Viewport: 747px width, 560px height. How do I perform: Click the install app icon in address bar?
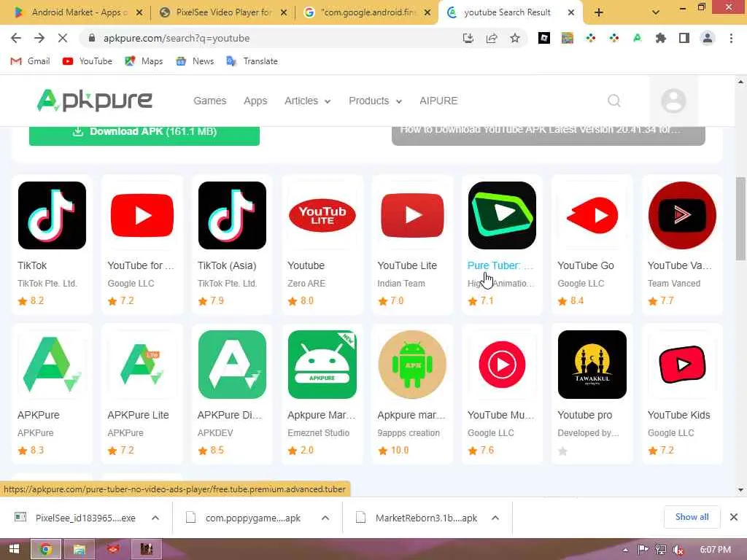(x=468, y=38)
